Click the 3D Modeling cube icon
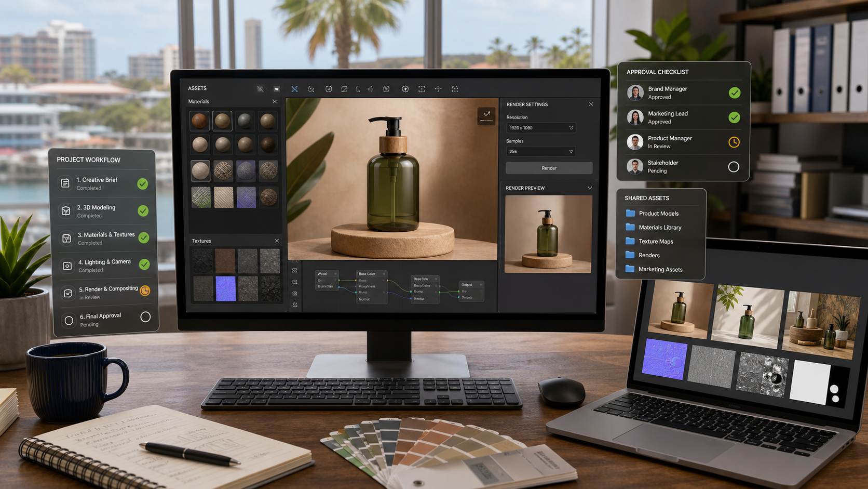The height and width of the screenshot is (489, 868). (66, 210)
